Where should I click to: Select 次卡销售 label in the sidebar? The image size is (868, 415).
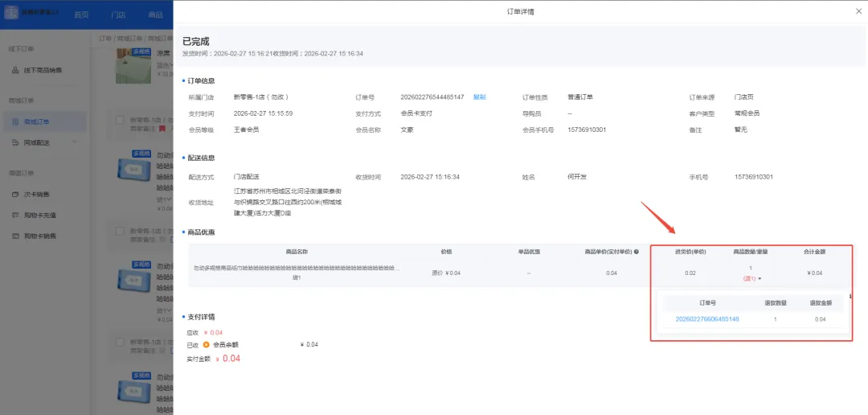pos(36,195)
